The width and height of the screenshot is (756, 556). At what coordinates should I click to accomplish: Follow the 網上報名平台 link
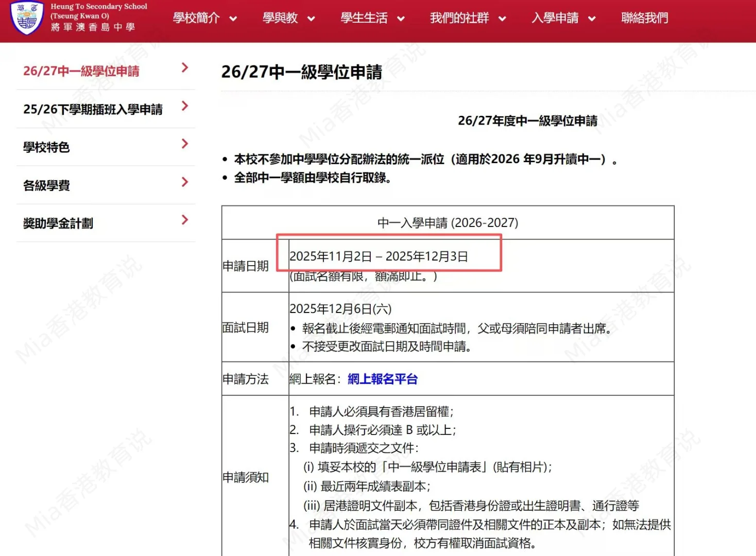[x=382, y=379]
